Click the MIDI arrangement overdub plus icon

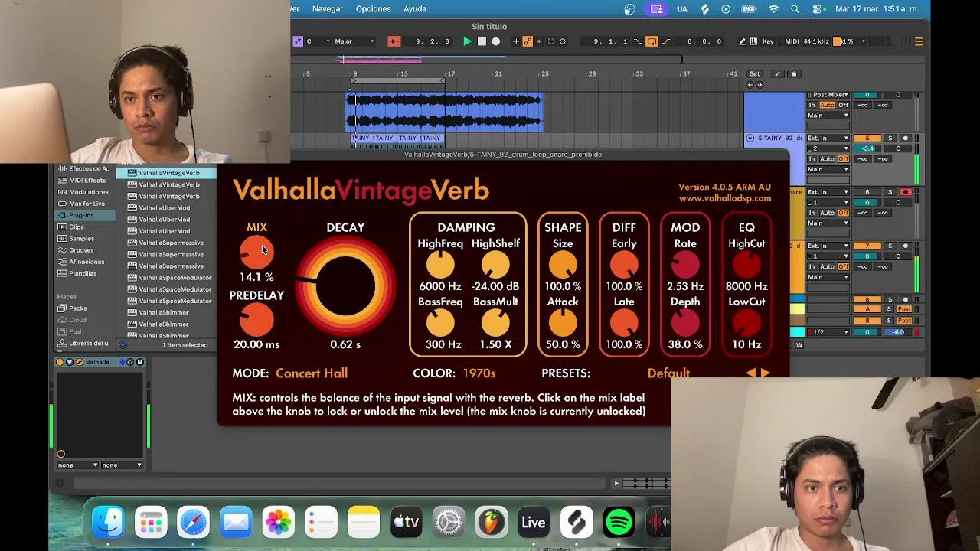coord(515,41)
